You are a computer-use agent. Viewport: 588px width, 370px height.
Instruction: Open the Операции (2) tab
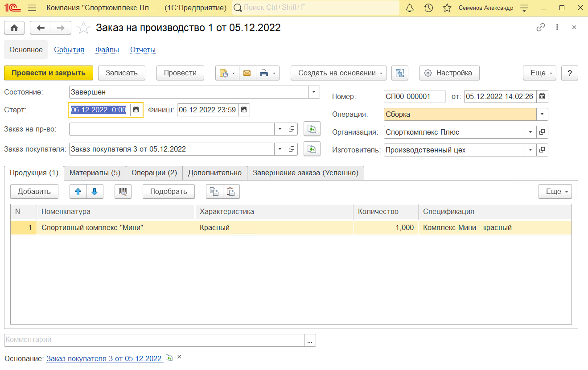(154, 173)
